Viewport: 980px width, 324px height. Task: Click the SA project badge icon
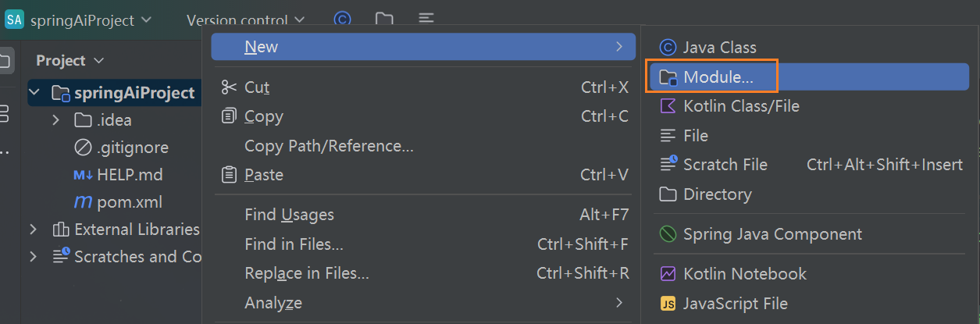pos(14,20)
